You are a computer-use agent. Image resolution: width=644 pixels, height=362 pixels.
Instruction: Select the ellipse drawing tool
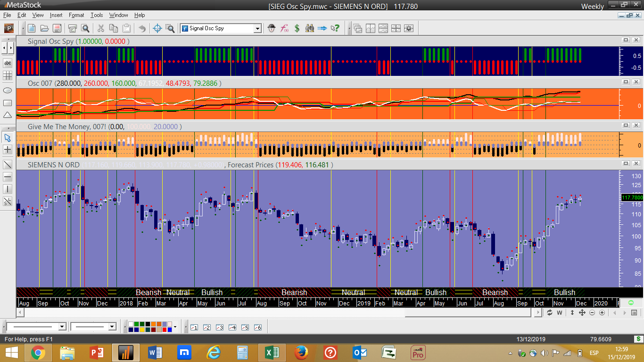(x=8, y=90)
